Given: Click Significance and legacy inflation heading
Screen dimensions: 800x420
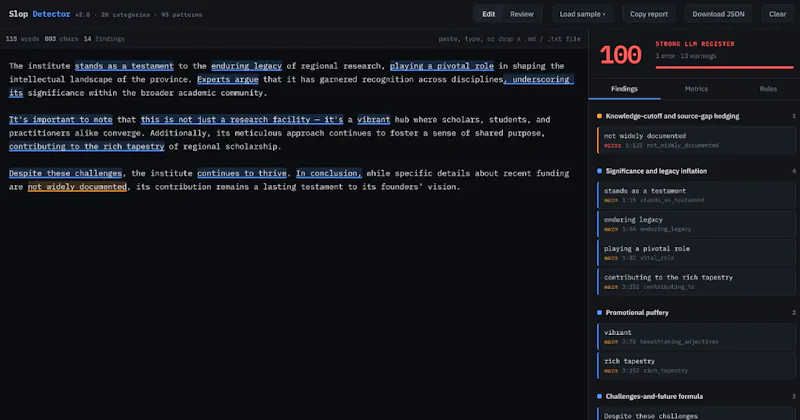Looking at the screenshot, I should (656, 171).
